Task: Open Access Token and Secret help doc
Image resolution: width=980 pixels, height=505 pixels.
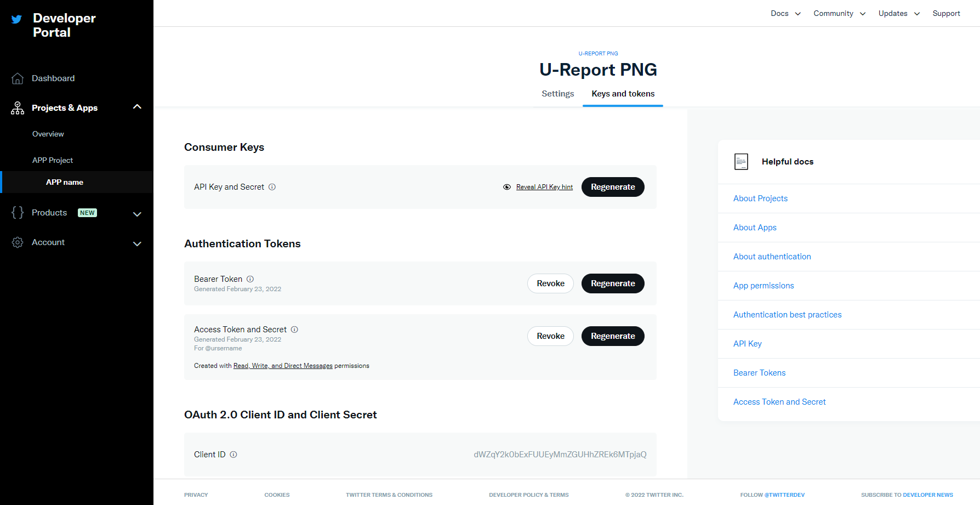Action: pos(779,402)
